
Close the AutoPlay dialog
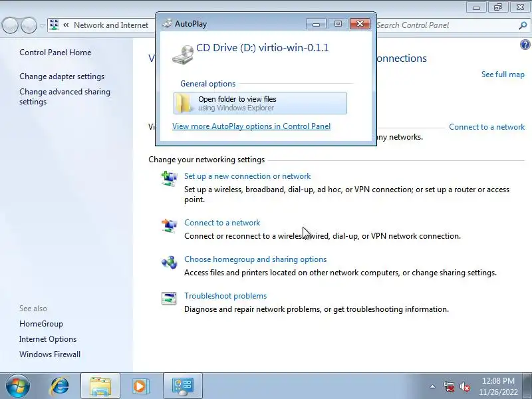[360, 24]
